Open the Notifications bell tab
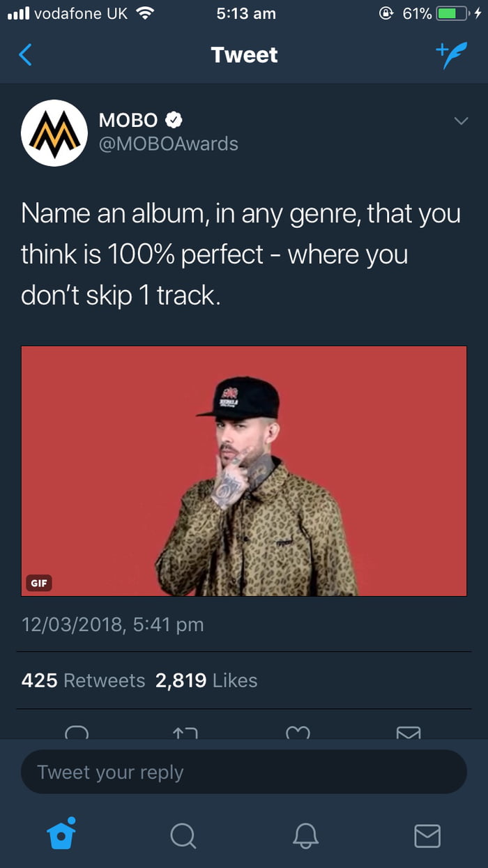The height and width of the screenshot is (868, 488). [305, 835]
